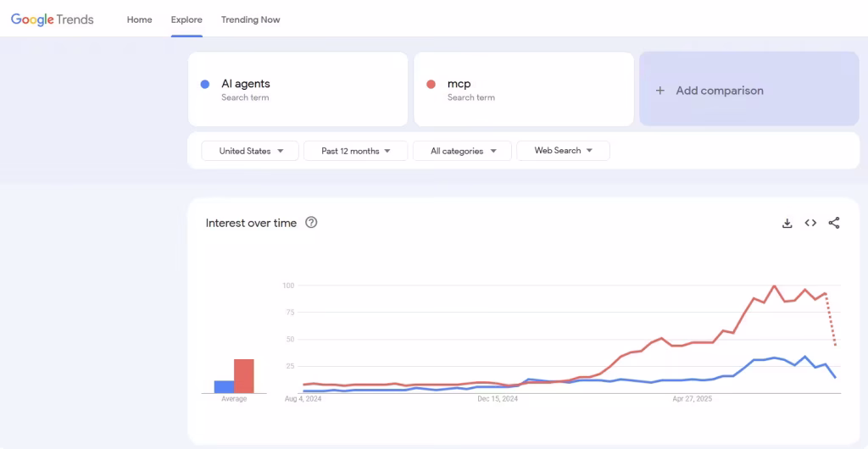The image size is (868, 449).
Task: Download the interest over time CSV
Action: [x=787, y=224]
